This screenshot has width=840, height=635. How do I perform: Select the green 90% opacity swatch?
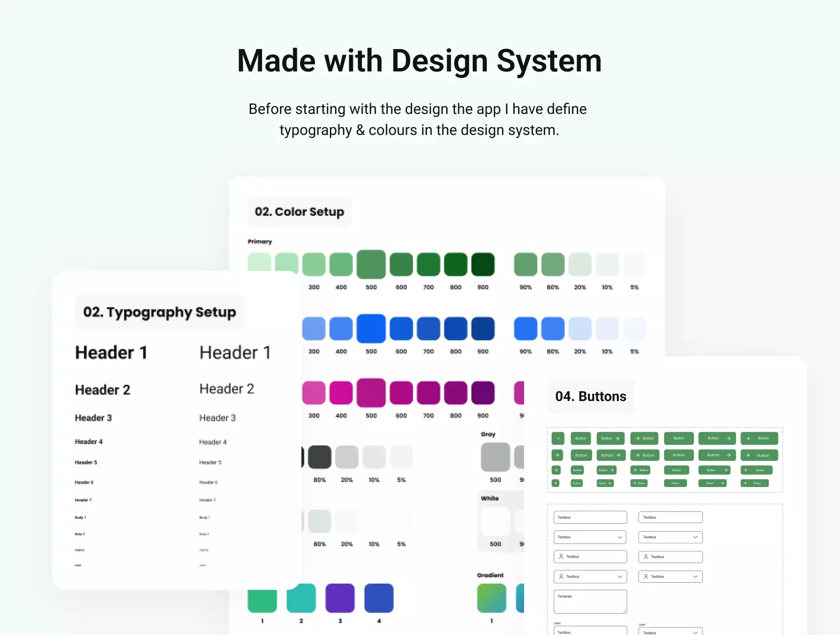coord(525,264)
